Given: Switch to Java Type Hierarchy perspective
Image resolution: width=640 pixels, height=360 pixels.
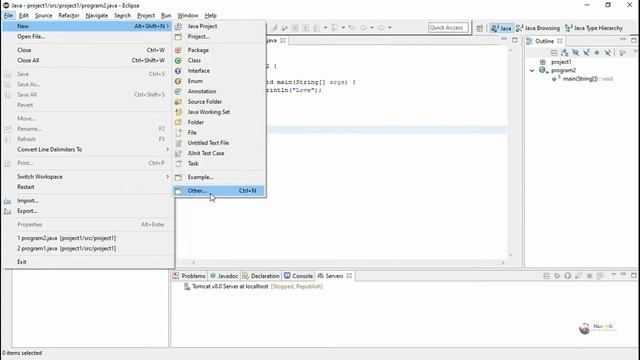Looking at the screenshot, I should 594,28.
